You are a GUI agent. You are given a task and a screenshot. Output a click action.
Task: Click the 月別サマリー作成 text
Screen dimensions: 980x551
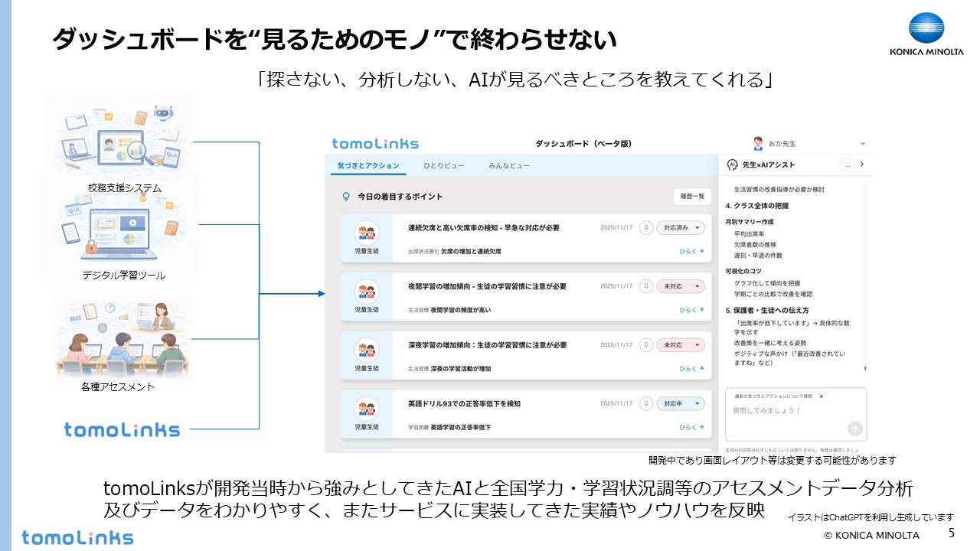749,222
